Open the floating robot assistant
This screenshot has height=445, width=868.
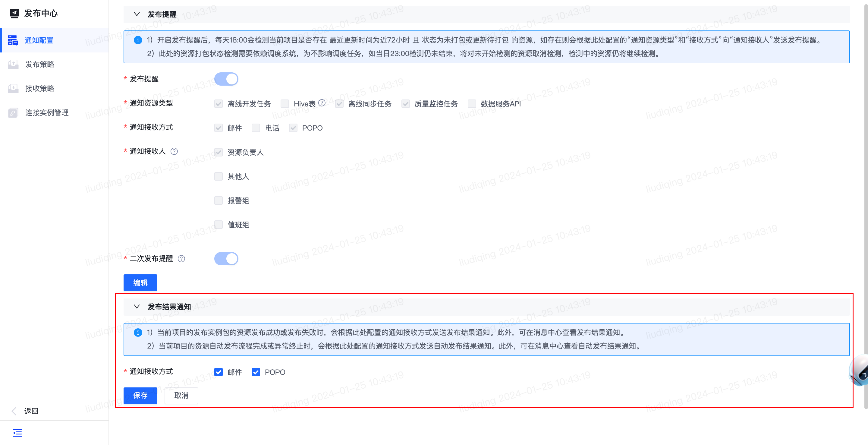tap(860, 371)
